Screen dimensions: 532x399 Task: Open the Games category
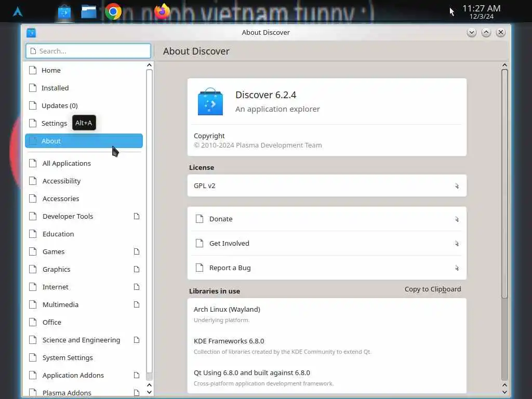pos(84,251)
